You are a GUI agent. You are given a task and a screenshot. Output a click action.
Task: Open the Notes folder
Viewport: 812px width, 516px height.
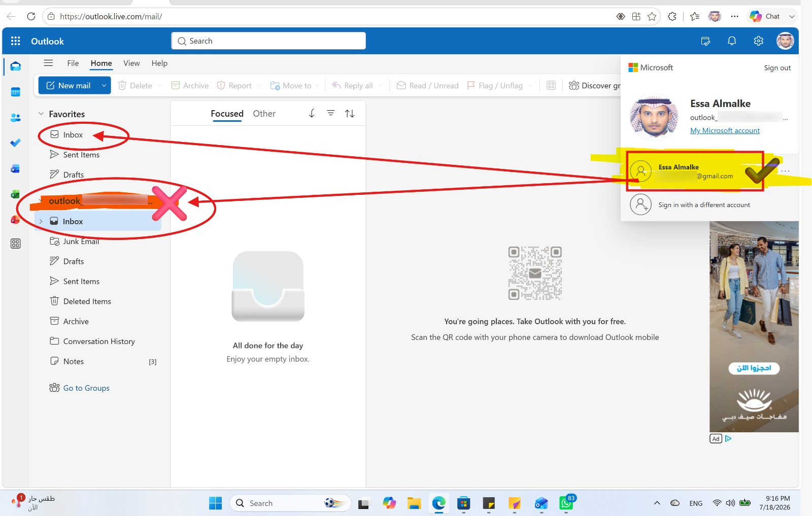coord(74,361)
